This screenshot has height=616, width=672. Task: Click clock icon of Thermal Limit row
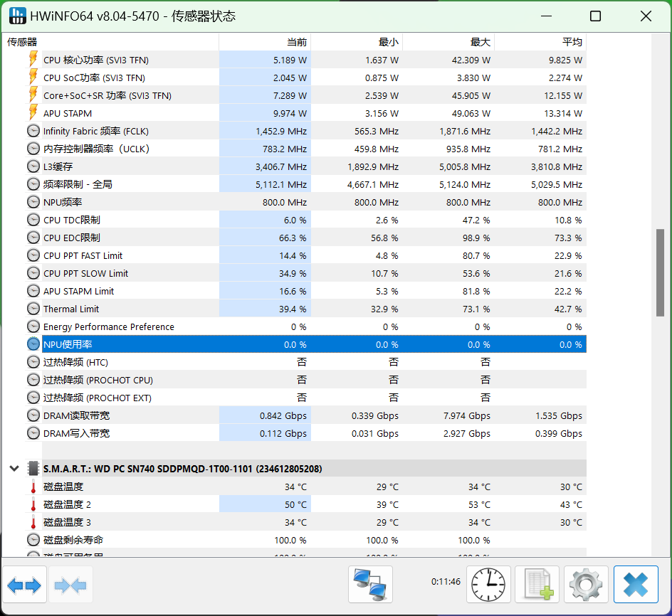coord(33,309)
